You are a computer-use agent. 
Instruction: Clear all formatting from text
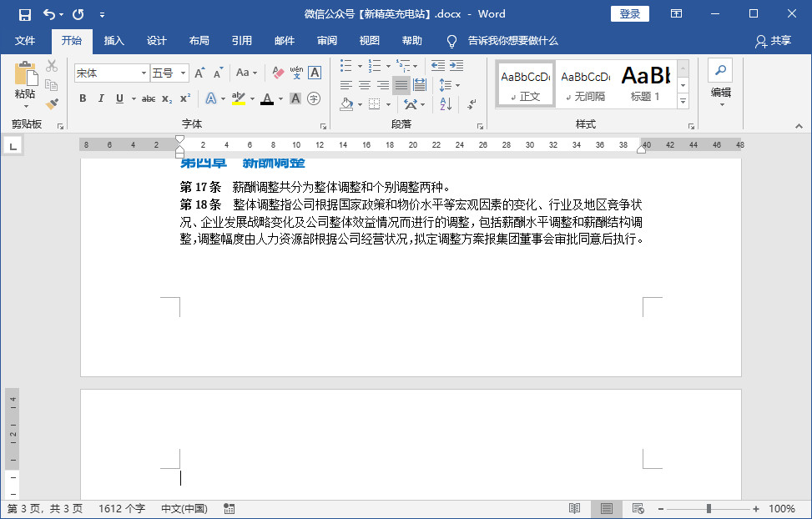277,71
